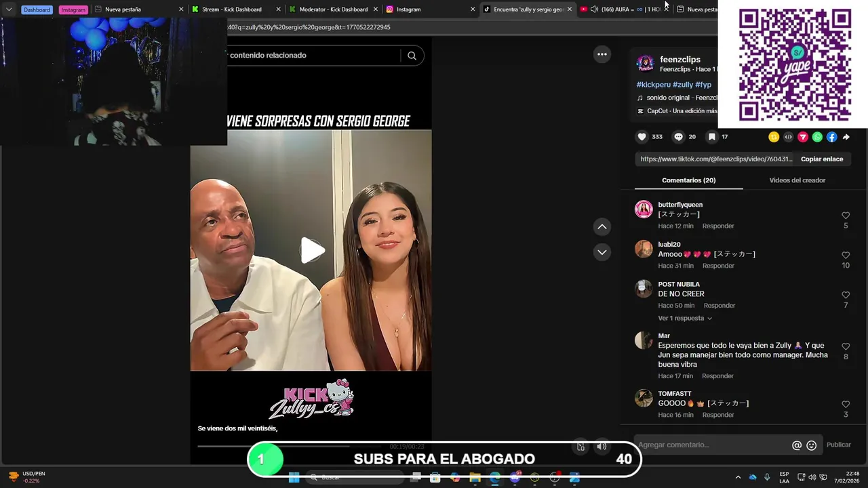Expand 'Ver 1 respuesta' under POST NUBILA

685,318
